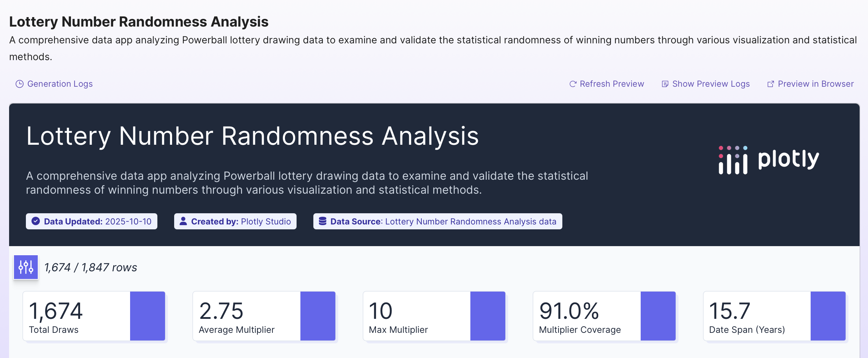Click the Total Draws card purple block
The width and height of the screenshot is (868, 358).
[x=148, y=316]
